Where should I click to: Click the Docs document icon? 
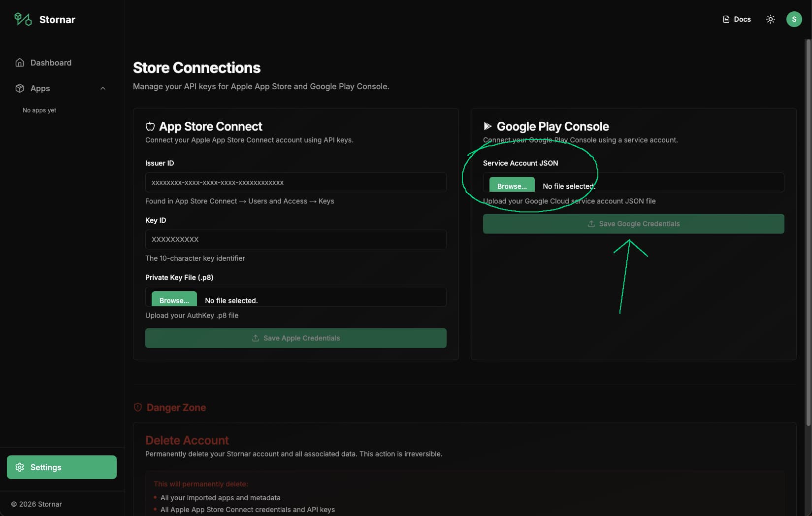point(726,19)
